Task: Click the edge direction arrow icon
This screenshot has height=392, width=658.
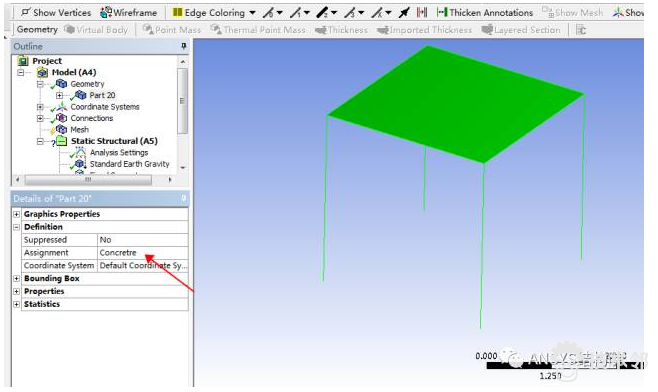Action: click(404, 13)
